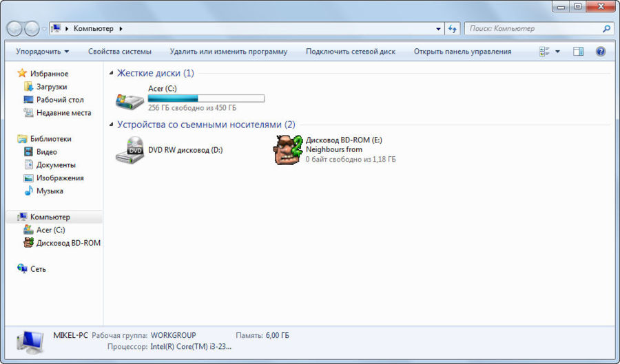Collapse the Жесткие диски group header
Viewport: 620px width, 364px height.
click(112, 73)
